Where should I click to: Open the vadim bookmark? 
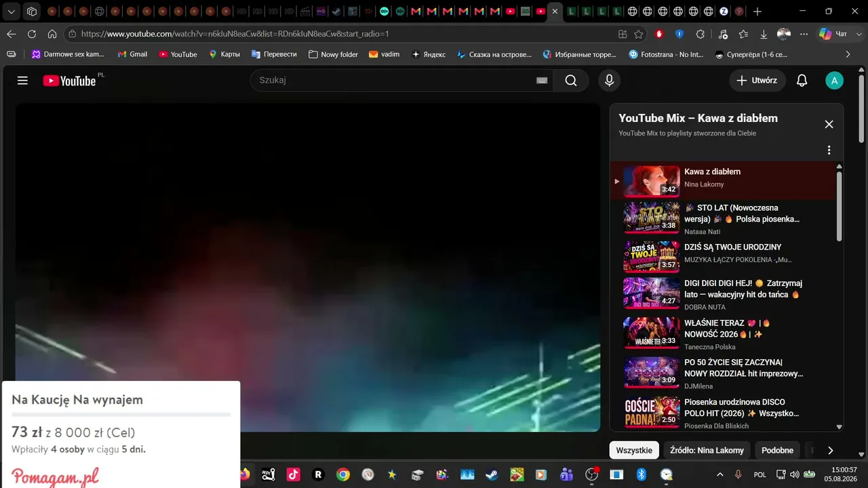(384, 54)
